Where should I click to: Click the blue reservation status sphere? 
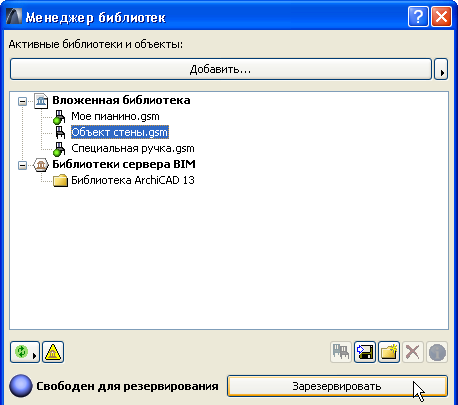coord(21,386)
